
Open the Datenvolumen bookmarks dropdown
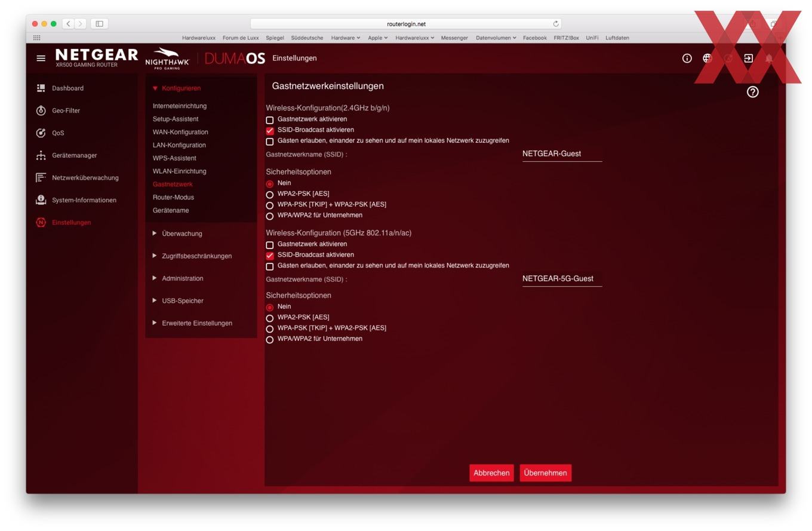pos(496,38)
